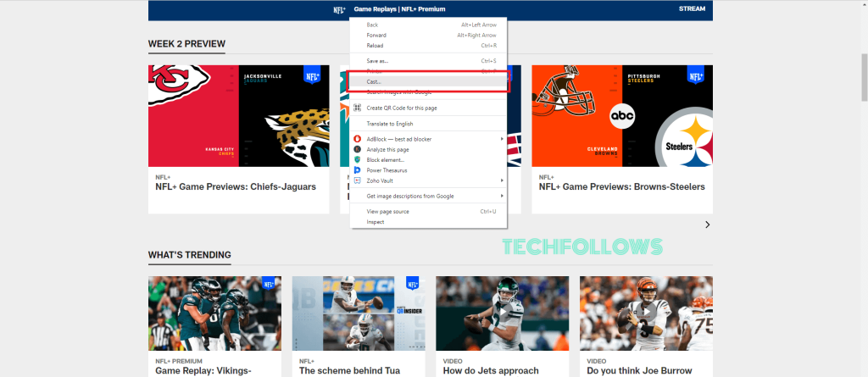Click the NFL+ PREMIUM label under Eagles card
The height and width of the screenshot is (377, 868).
tap(178, 361)
